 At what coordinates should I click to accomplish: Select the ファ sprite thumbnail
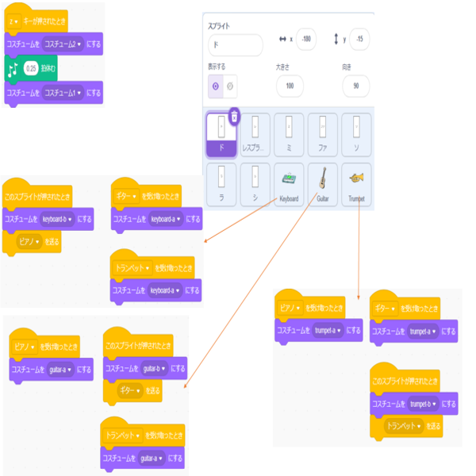[322, 135]
